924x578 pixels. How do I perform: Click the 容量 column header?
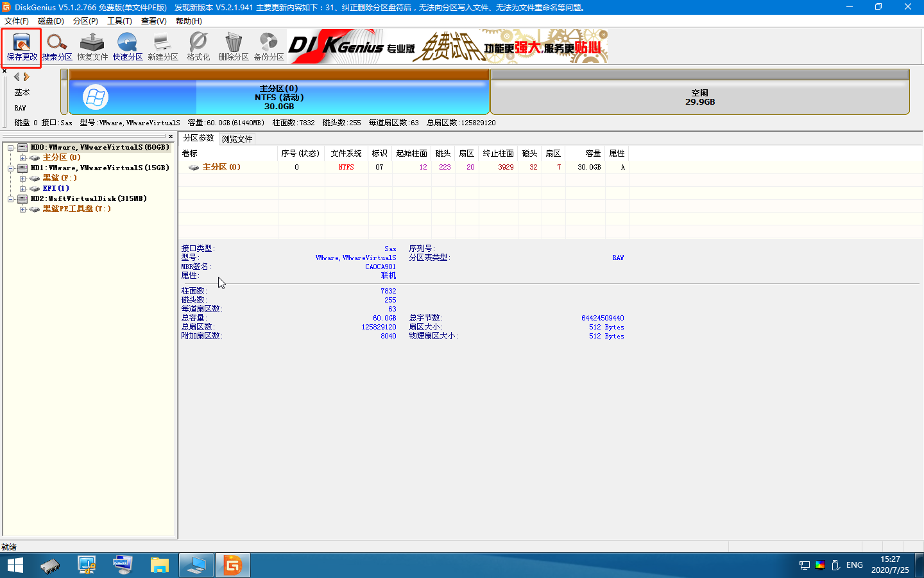tap(585, 153)
